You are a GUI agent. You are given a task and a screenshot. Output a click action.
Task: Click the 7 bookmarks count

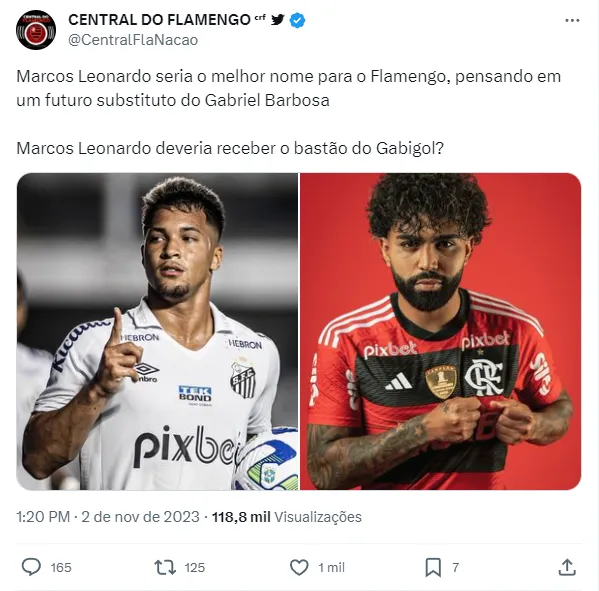pyautogui.click(x=455, y=568)
